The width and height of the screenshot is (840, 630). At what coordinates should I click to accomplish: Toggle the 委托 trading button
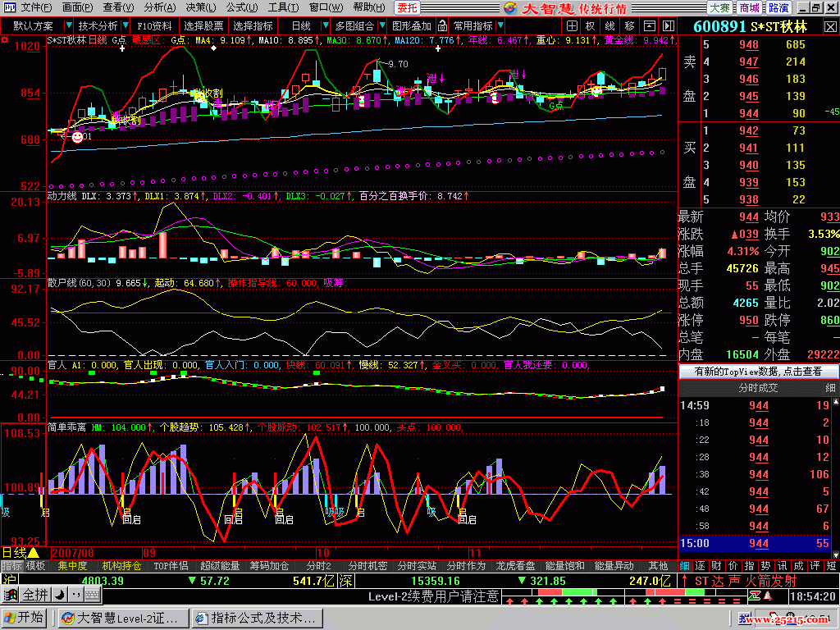(x=406, y=7)
